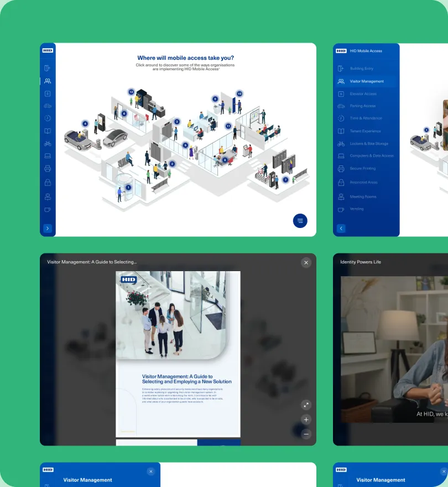Choose Parking Access car icon in collapsed sidebar
448x487 pixels.
[x=48, y=106]
